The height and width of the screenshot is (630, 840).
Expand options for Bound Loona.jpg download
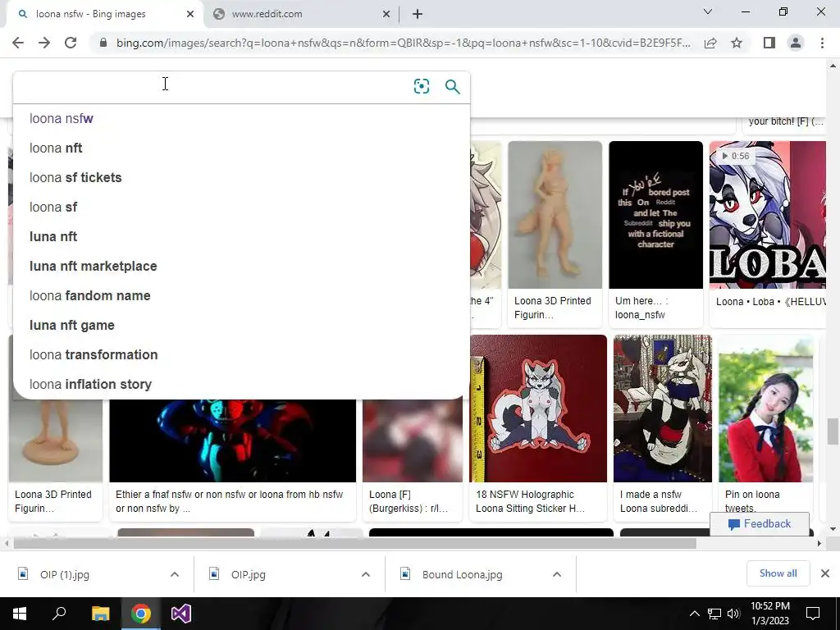click(557, 574)
